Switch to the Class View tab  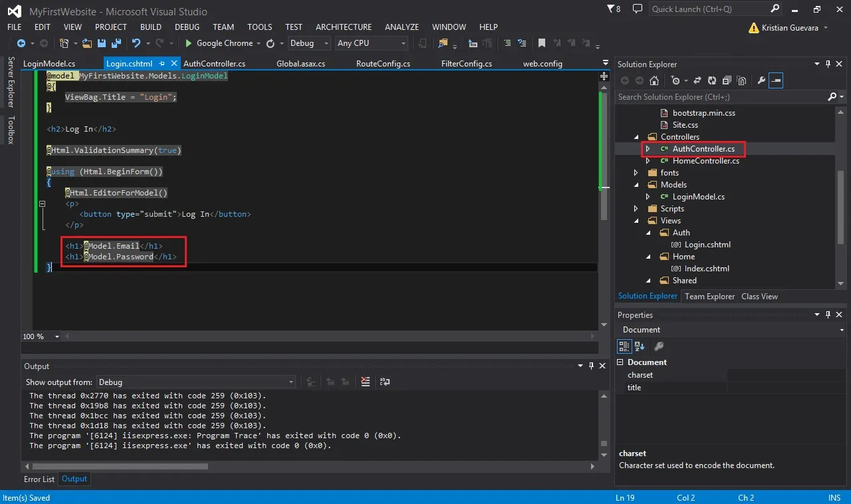click(x=759, y=297)
